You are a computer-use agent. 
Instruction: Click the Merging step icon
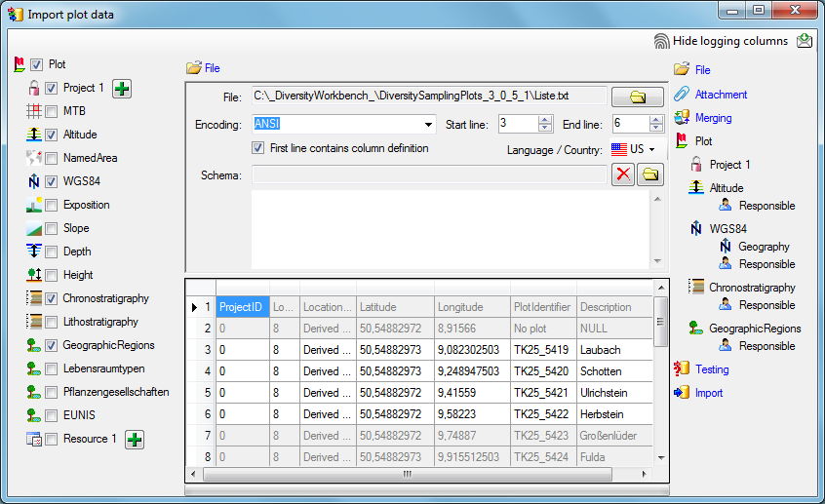point(681,118)
